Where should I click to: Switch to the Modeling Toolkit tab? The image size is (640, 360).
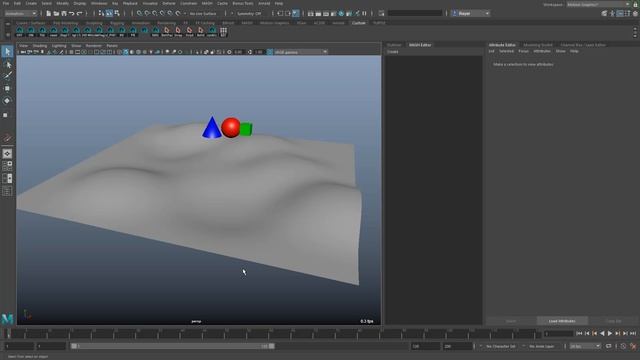point(538,45)
